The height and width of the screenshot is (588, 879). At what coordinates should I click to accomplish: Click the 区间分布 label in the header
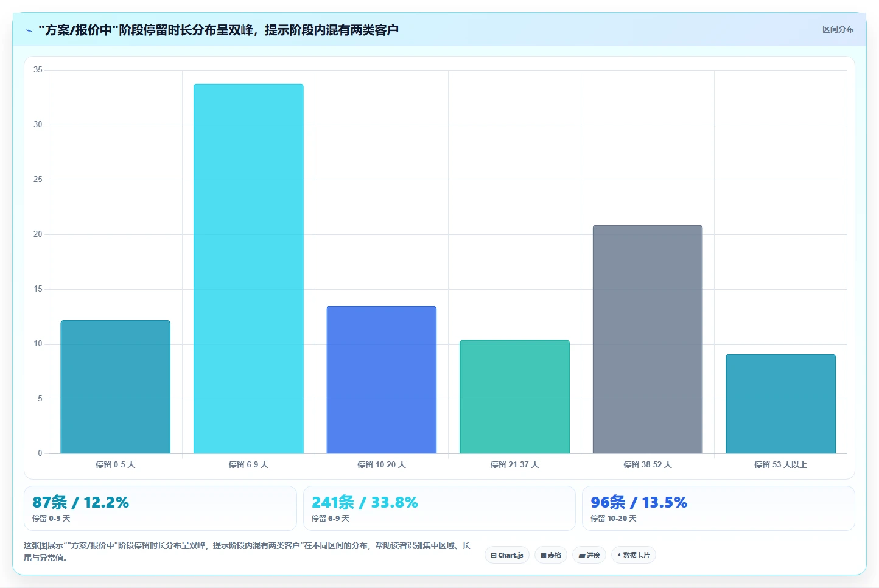click(838, 29)
